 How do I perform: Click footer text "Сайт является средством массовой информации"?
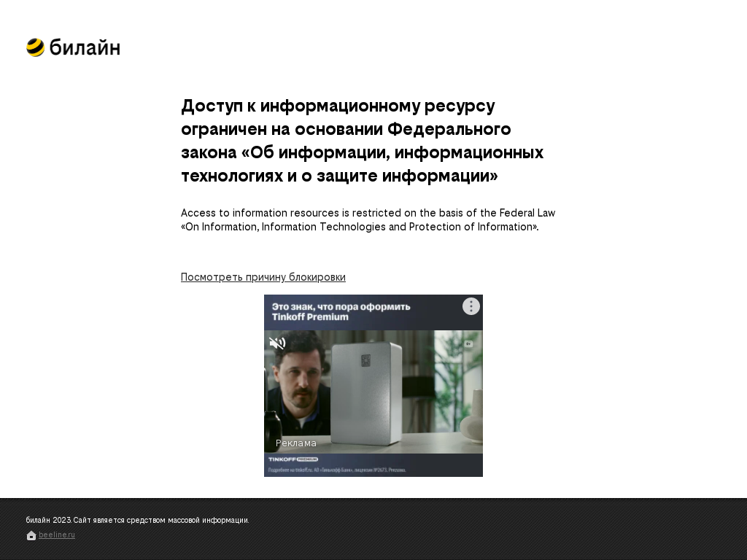161,520
